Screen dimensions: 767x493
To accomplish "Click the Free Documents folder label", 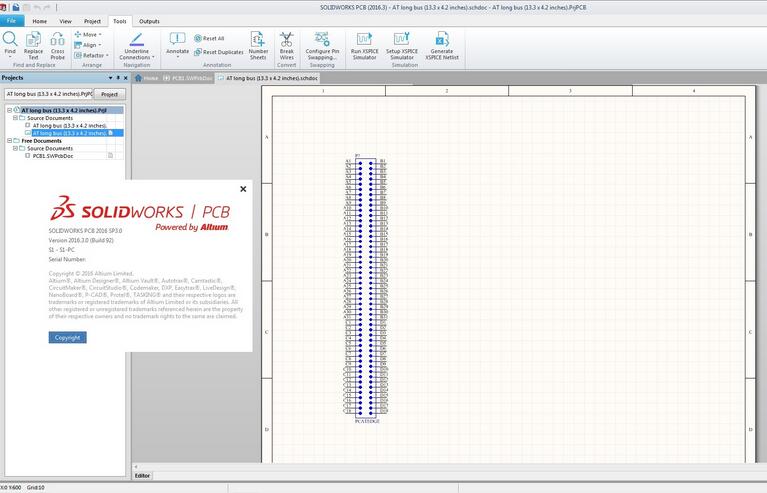I will coord(42,141).
